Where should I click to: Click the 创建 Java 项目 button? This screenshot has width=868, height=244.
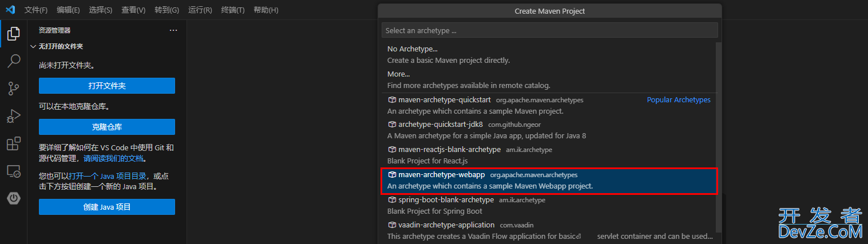[107, 207]
